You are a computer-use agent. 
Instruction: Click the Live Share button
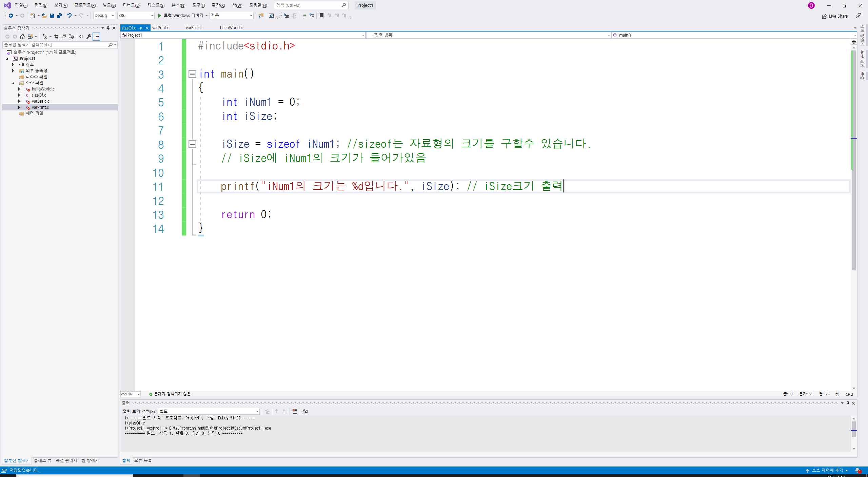pos(835,16)
